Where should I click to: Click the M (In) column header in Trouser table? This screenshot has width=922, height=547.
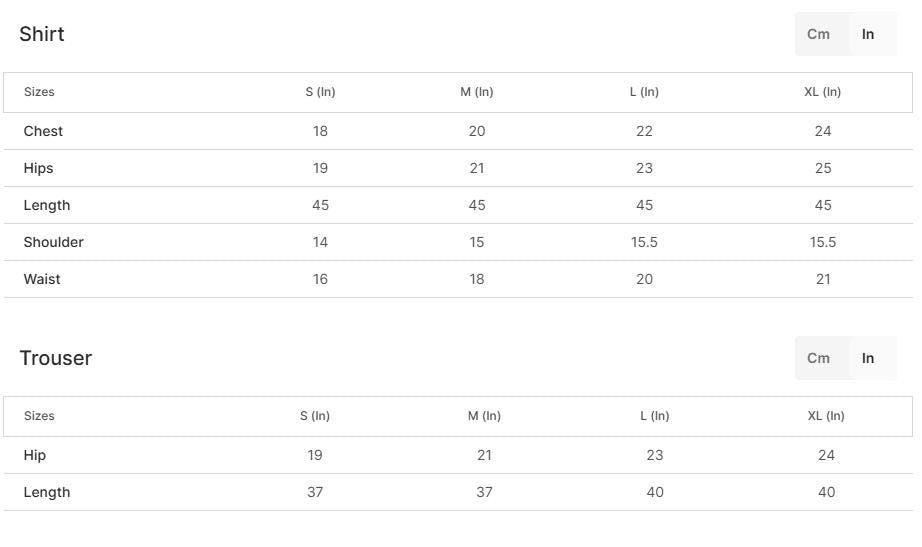click(484, 416)
